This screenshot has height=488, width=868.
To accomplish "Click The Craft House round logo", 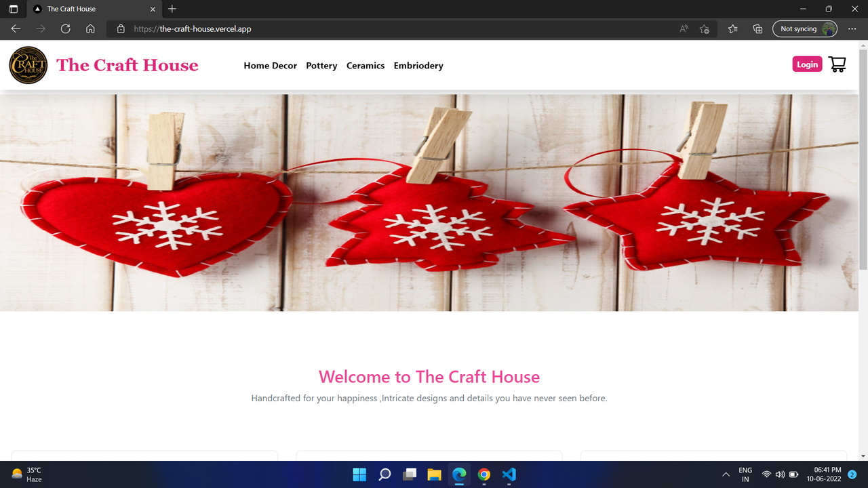I will point(28,65).
